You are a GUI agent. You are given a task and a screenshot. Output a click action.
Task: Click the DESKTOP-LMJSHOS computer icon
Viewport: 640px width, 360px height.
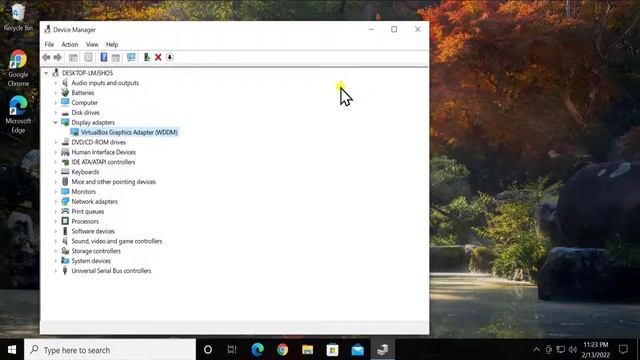[56, 73]
